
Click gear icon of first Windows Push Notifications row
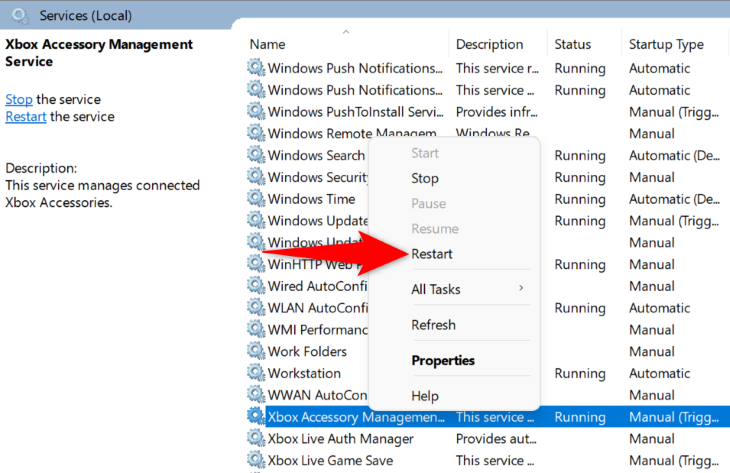point(256,68)
